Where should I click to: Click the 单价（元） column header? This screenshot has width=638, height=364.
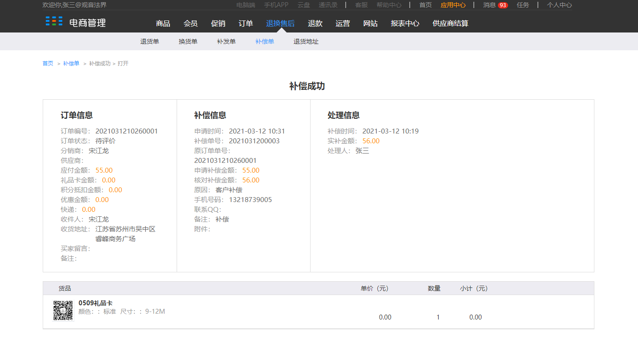click(x=375, y=288)
